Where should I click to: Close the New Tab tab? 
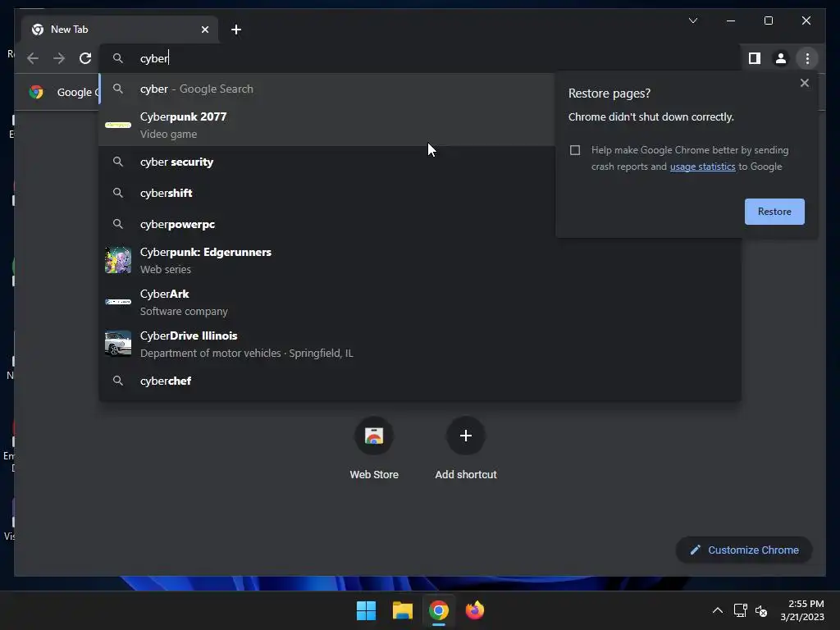pyautogui.click(x=204, y=30)
